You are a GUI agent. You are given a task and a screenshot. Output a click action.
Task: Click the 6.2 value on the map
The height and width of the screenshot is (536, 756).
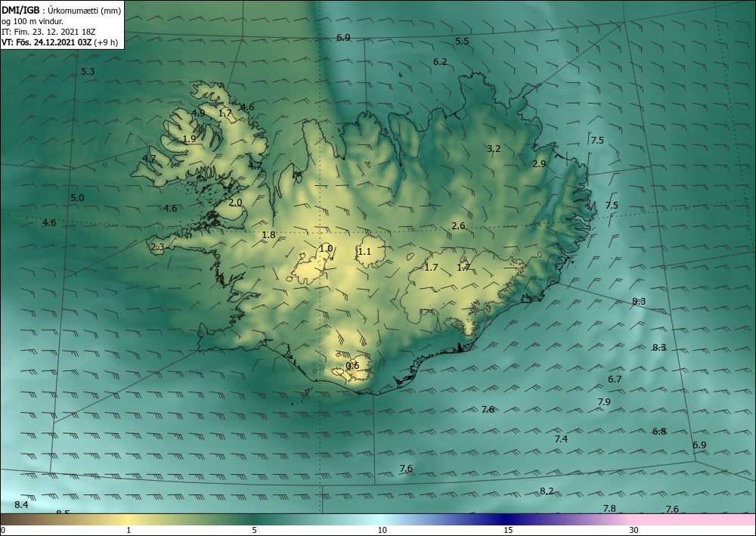pos(440,62)
